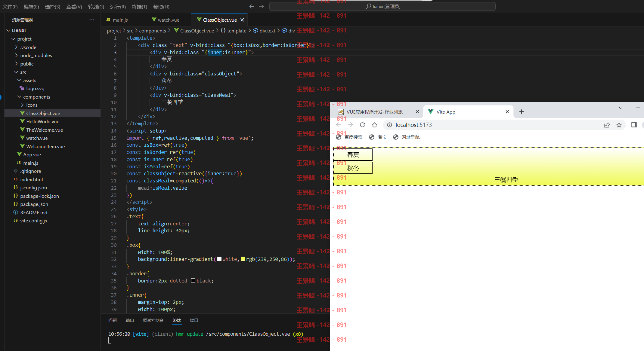This screenshot has width=644, height=351.
Task: Open the 终端(T) menu
Action: coord(139,7)
